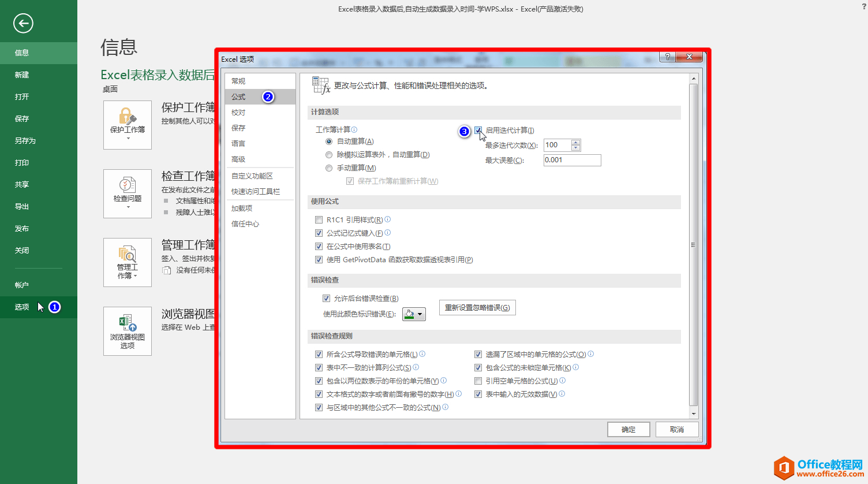Click 取消 button in options dialog
868x484 pixels.
[677, 429]
